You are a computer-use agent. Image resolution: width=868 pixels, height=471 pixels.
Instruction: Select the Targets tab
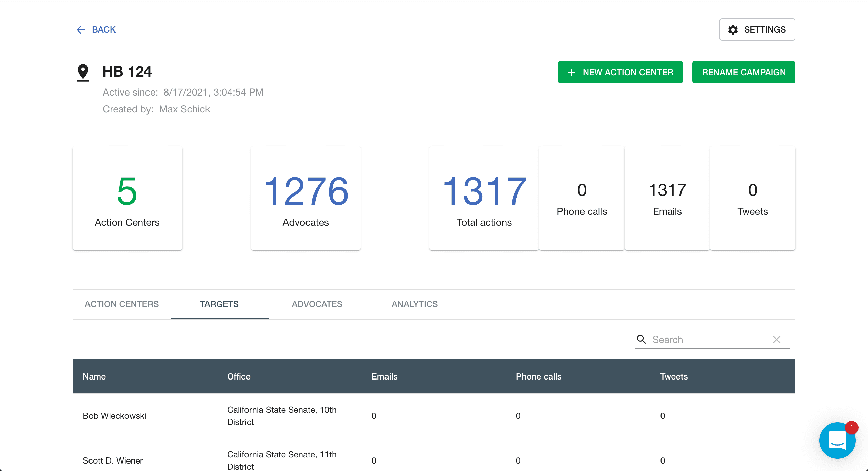[x=219, y=304]
